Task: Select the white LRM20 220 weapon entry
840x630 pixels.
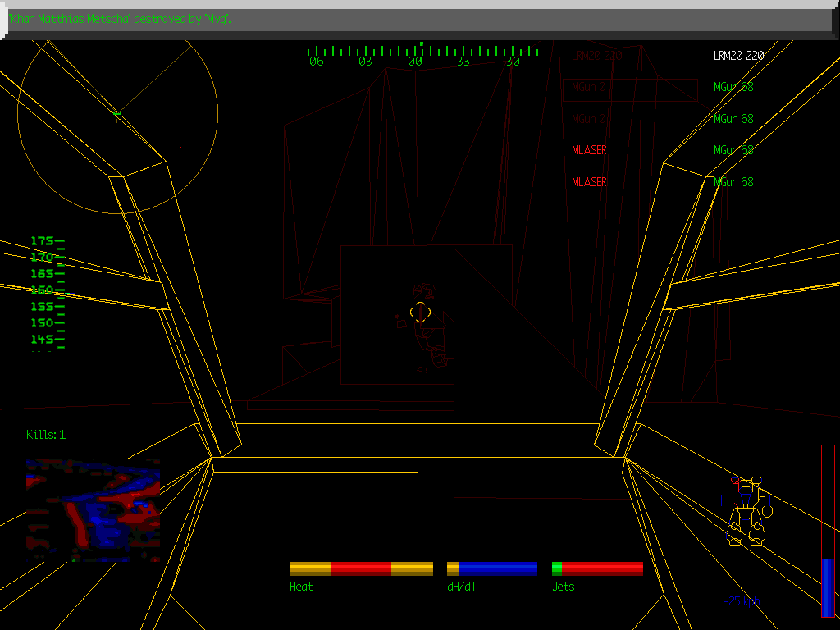Action: click(x=738, y=56)
